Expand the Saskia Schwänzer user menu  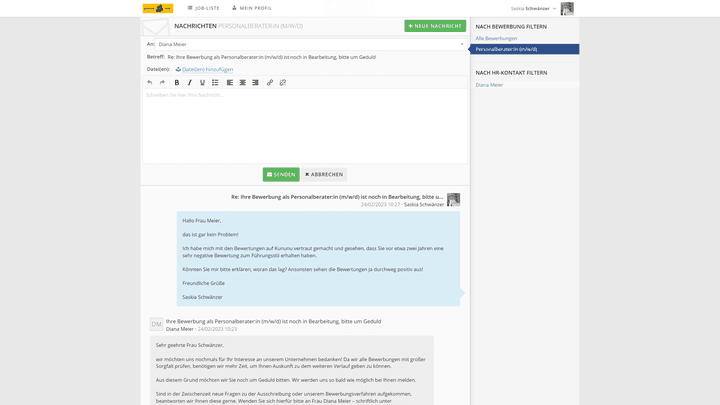pos(533,8)
